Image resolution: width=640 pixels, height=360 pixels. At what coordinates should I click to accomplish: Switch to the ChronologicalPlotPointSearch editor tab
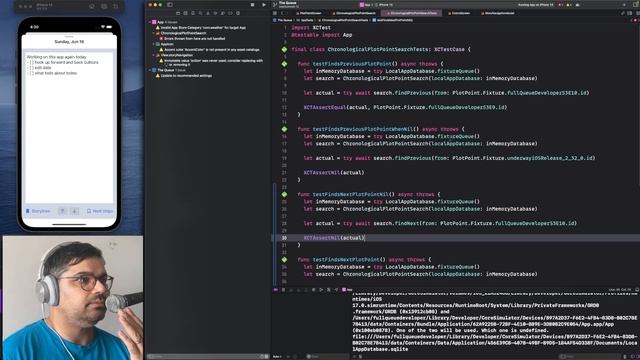(x=355, y=13)
